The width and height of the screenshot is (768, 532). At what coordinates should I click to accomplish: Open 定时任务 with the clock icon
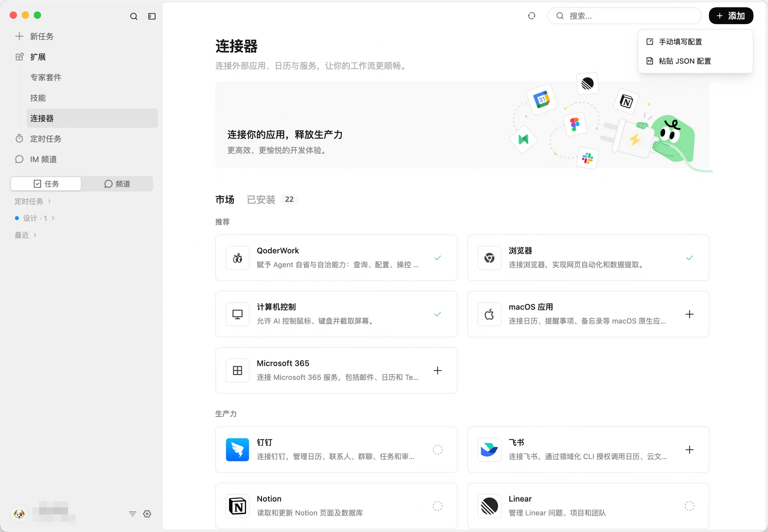coord(38,139)
